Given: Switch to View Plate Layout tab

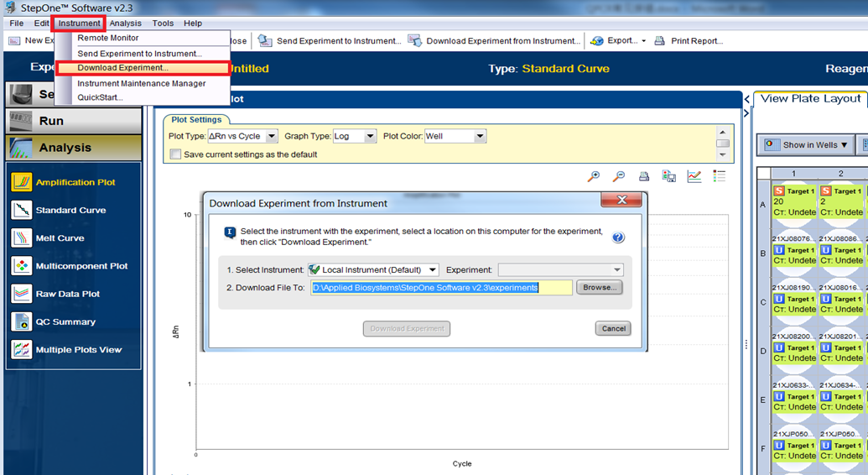Looking at the screenshot, I should click(x=810, y=99).
